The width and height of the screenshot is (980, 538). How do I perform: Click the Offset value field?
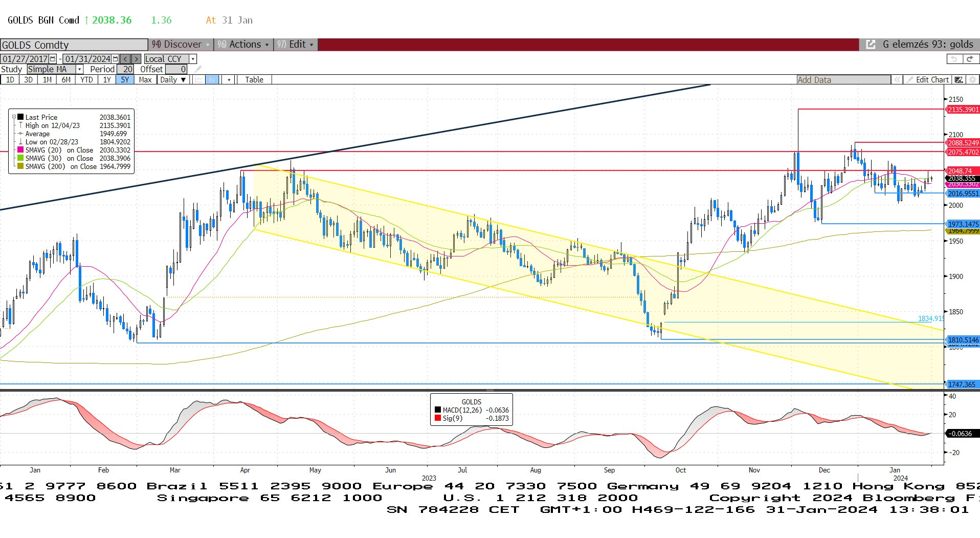tap(176, 69)
